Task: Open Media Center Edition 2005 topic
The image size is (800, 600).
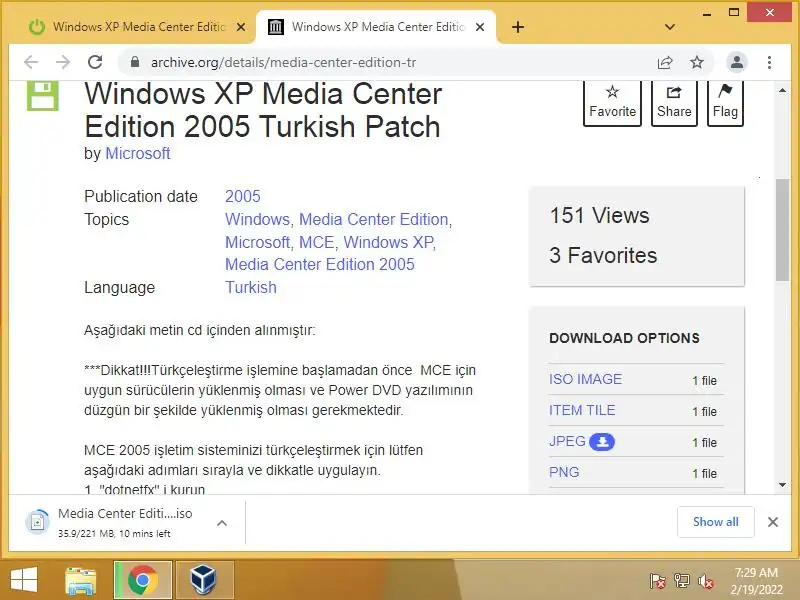Action: click(320, 264)
